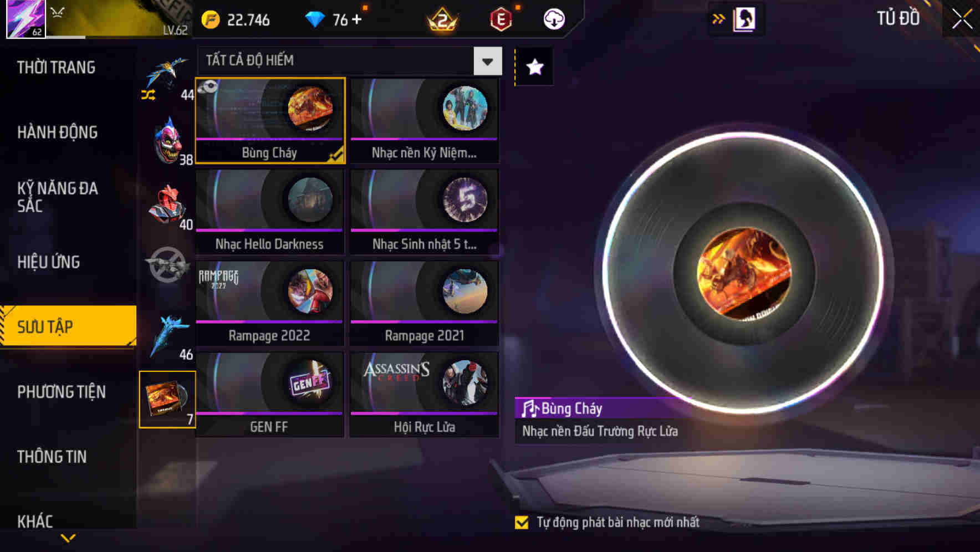This screenshot has height=552, width=980.
Task: Expand more sidebar items with yellow chevron
Action: (68, 538)
